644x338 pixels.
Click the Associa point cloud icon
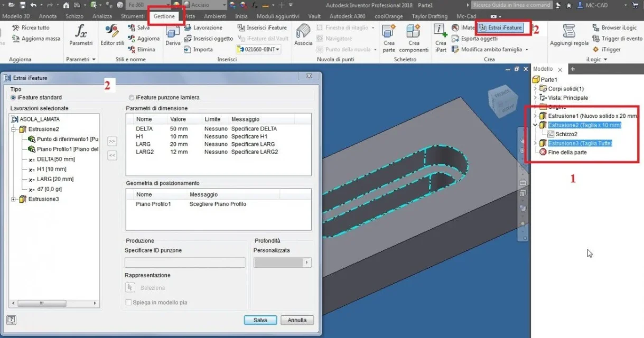[x=303, y=35]
